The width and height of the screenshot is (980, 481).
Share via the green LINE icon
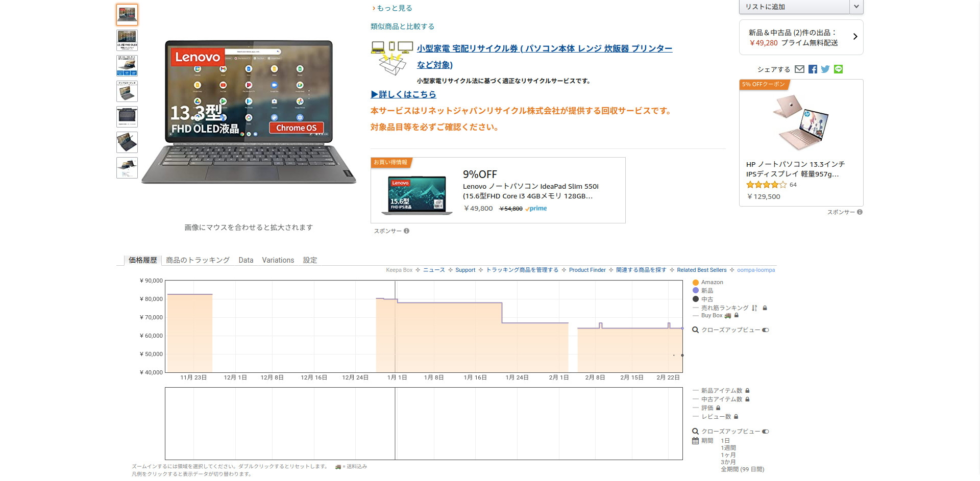(x=838, y=69)
